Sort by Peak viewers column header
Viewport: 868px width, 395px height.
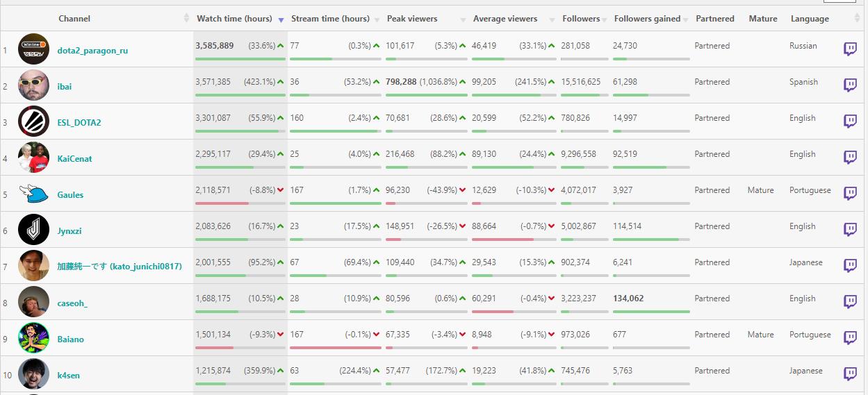pos(417,19)
